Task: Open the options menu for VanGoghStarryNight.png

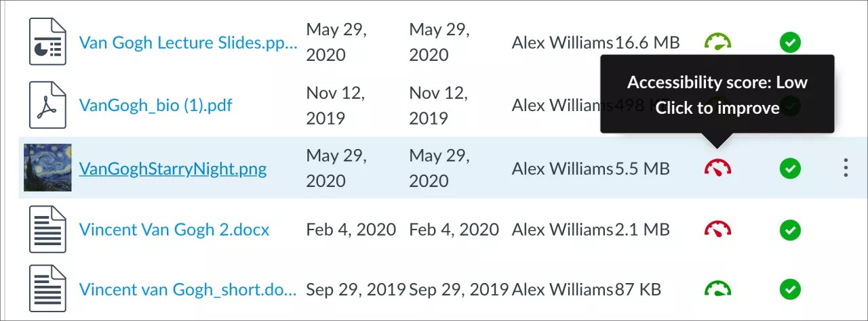Action: (845, 167)
